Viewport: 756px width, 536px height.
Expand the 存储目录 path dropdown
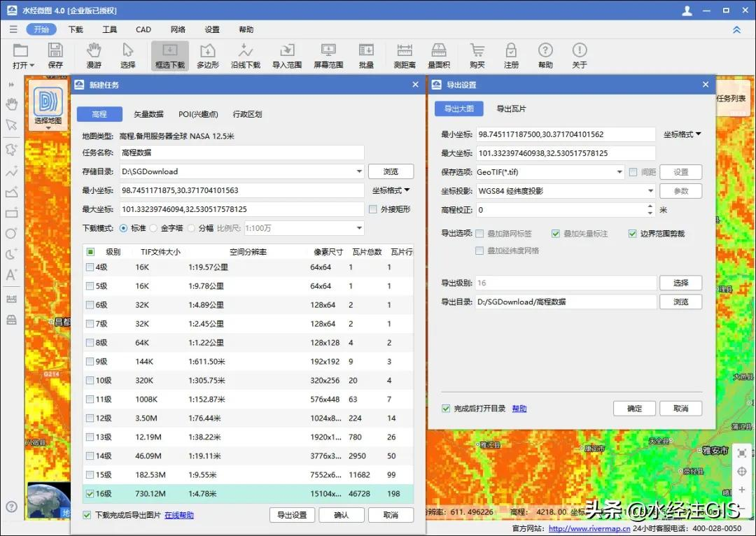point(359,171)
